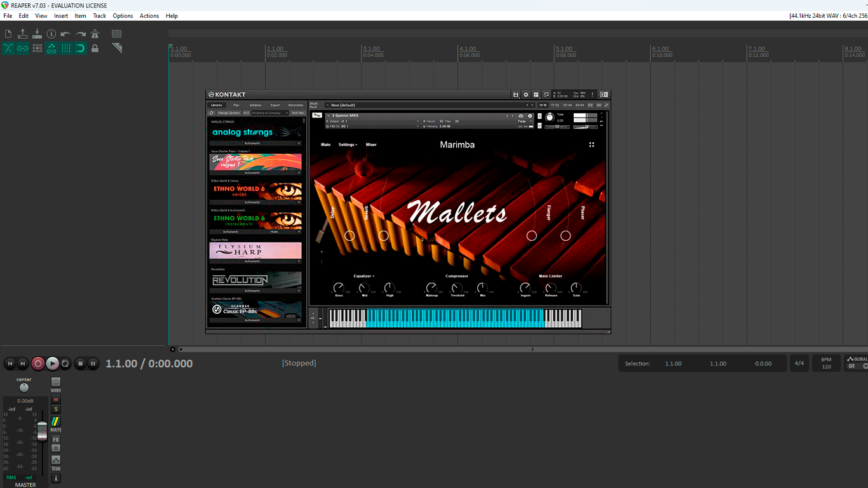Image resolution: width=868 pixels, height=488 pixels.
Task: Open the Track menu
Action: pos(100,16)
